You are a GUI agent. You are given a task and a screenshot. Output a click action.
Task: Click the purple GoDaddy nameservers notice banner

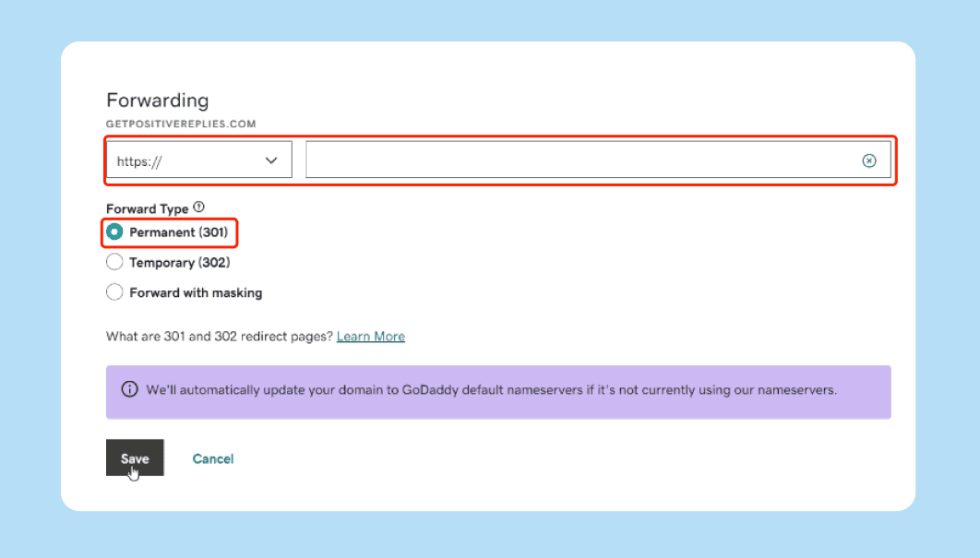tap(498, 391)
